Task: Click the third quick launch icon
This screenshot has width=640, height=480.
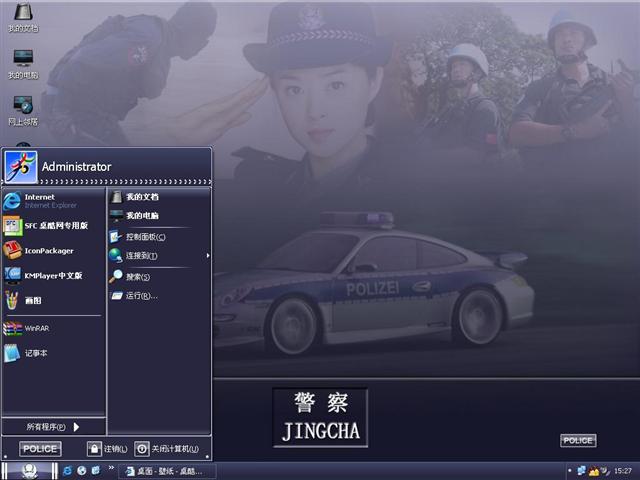Action: click(96, 471)
